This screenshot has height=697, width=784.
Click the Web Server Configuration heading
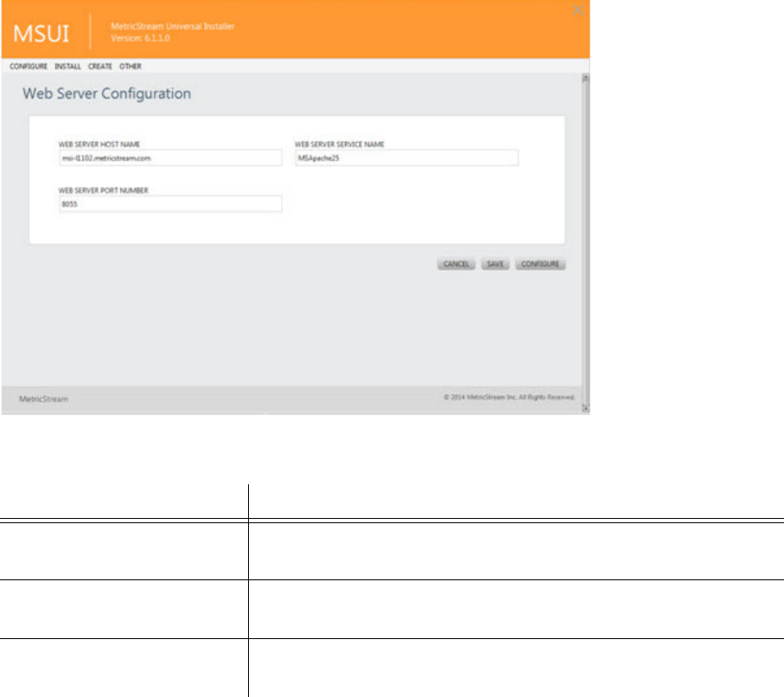click(x=106, y=93)
